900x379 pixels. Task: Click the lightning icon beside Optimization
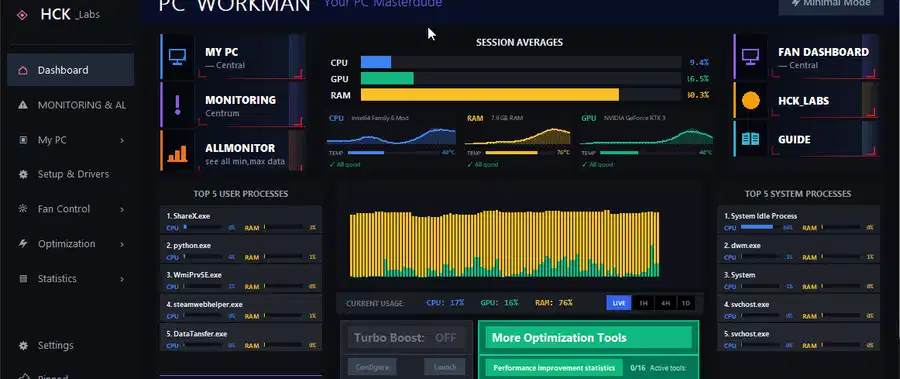tap(23, 243)
